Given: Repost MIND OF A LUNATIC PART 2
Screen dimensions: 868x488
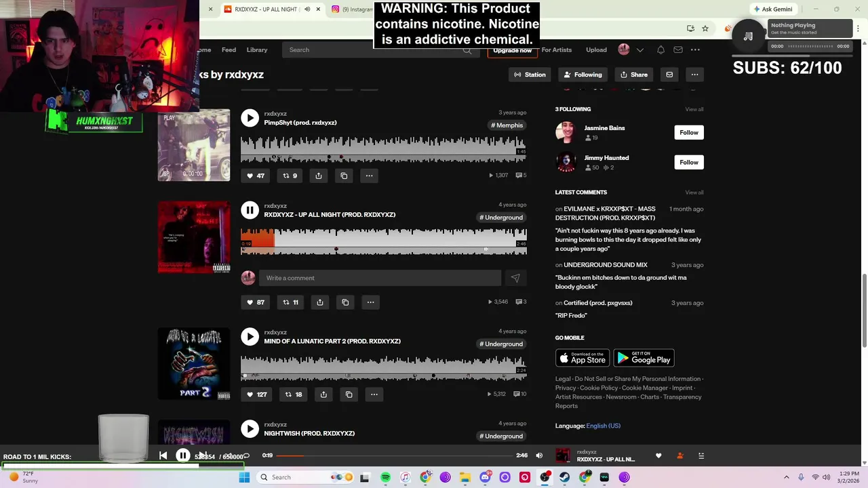Looking at the screenshot, I should [293, 394].
